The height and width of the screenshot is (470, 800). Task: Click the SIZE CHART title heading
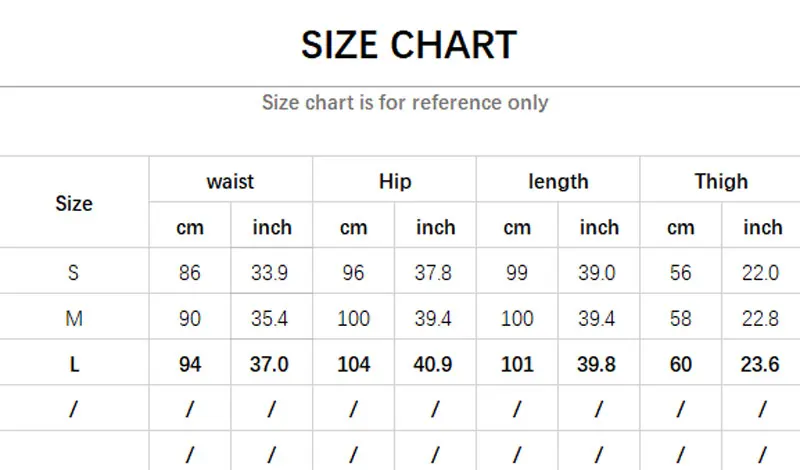tap(409, 45)
